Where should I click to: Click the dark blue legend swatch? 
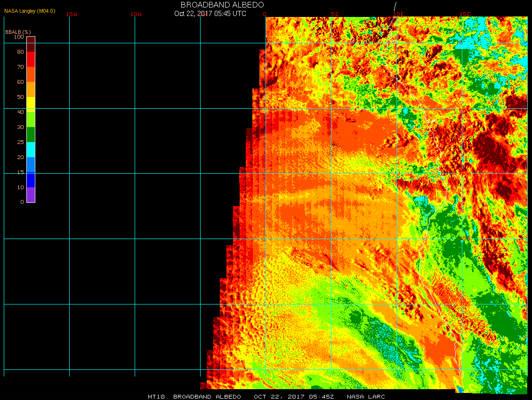coord(31,180)
